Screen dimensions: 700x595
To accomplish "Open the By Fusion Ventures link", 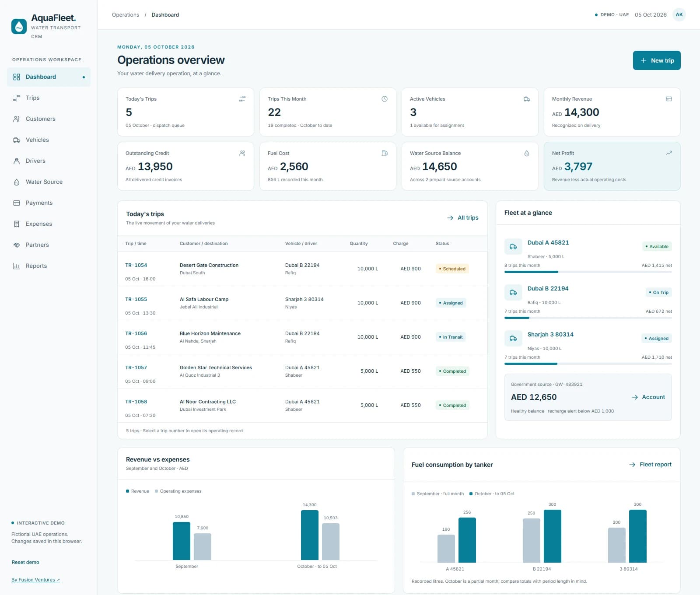I will [35, 580].
